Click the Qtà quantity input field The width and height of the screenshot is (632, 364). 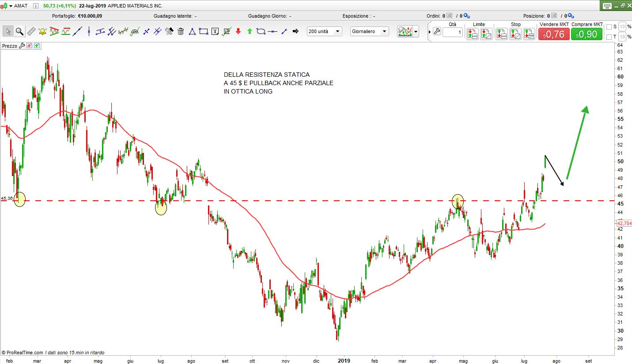click(453, 32)
